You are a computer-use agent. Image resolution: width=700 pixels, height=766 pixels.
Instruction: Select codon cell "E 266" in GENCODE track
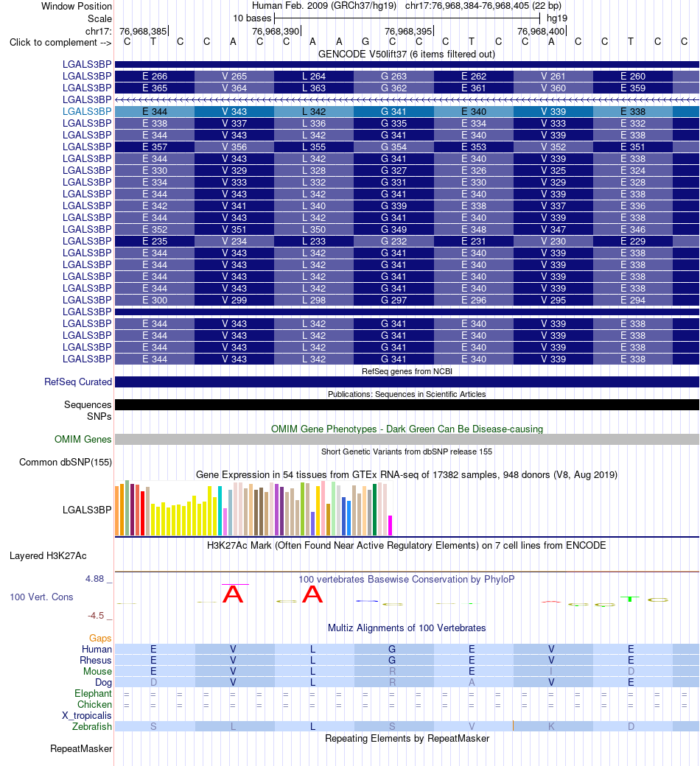(x=155, y=76)
